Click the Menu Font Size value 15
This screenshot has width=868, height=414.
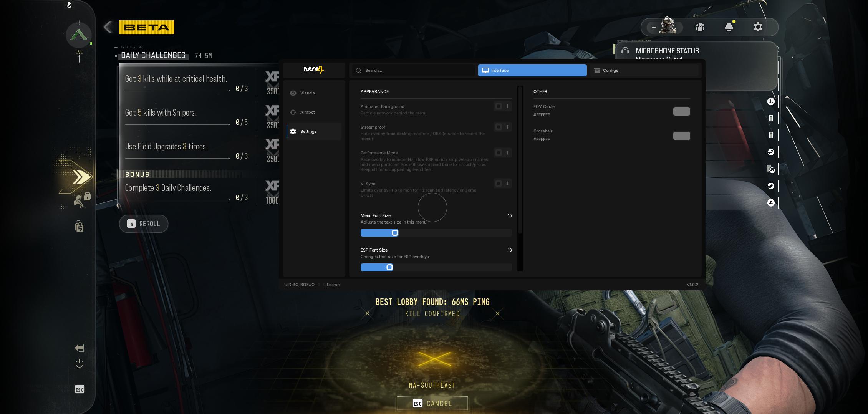[510, 215]
